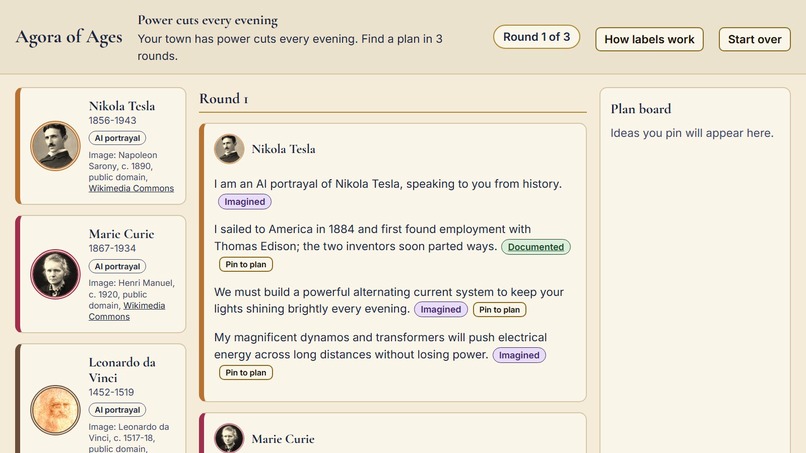The image size is (806, 453).
Task: Click the Plan board heading
Action: pos(641,109)
